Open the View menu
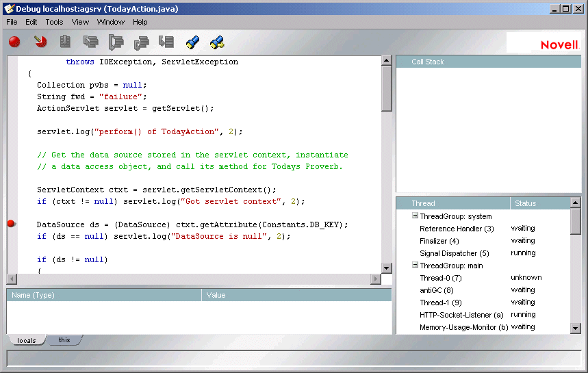588x373 pixels. click(x=80, y=22)
